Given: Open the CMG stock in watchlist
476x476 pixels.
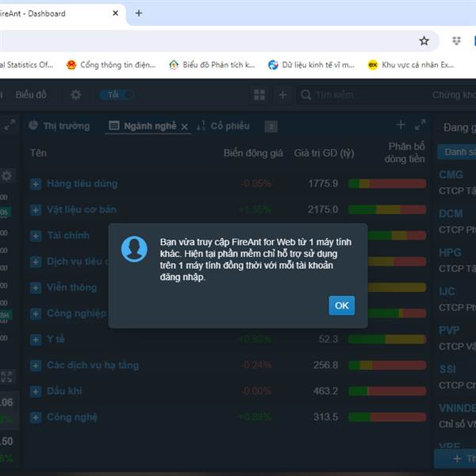Looking at the screenshot, I should 451,175.
